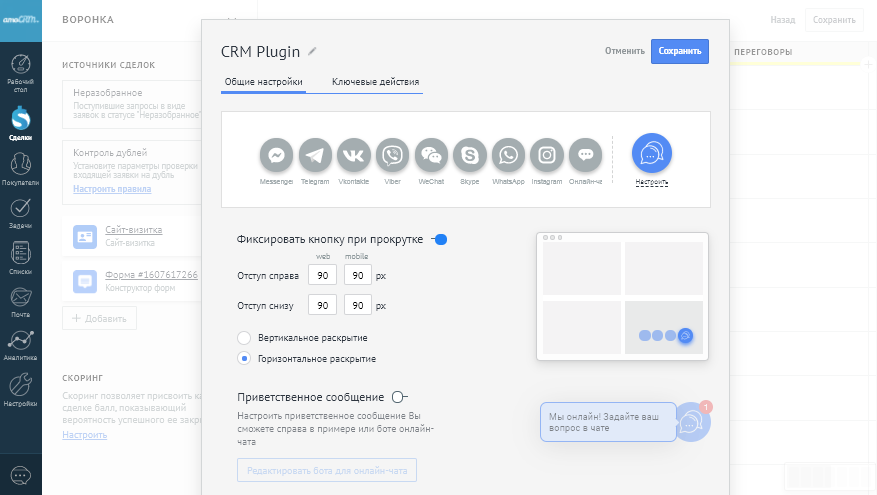Screen dimensions: 877x495
Task: Click the web Отступ справа field
Action: [322, 275]
